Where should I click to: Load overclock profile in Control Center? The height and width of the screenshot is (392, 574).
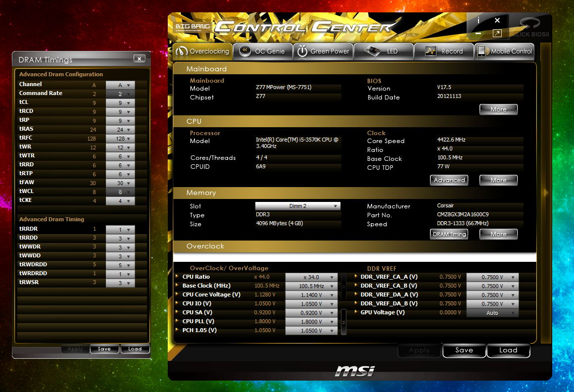509,350
